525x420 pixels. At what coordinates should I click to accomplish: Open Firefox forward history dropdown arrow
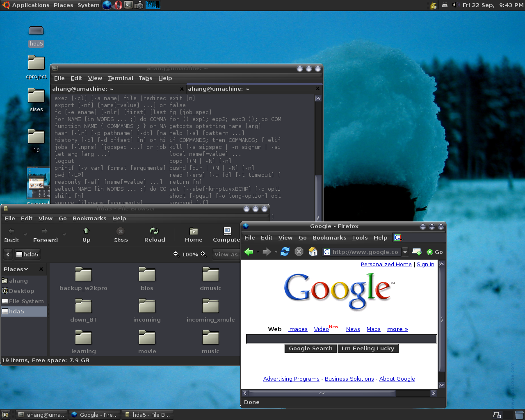click(276, 252)
